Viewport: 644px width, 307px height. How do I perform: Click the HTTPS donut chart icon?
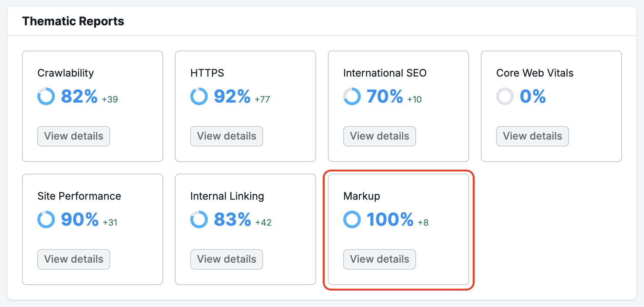199,96
